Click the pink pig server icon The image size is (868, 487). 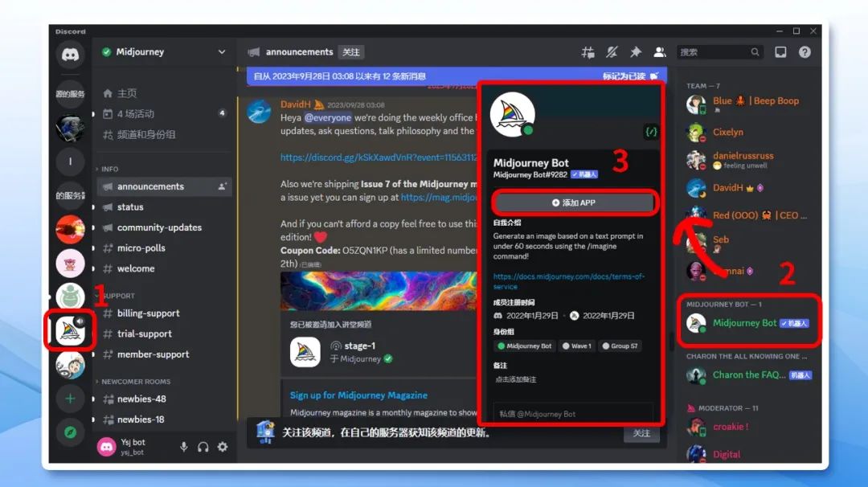click(70, 264)
